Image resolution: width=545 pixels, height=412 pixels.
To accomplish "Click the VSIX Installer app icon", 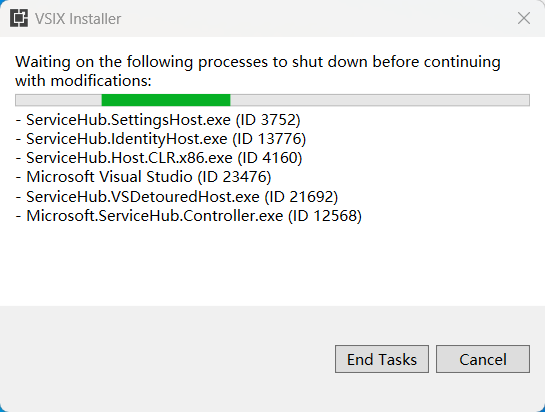I will (19, 18).
